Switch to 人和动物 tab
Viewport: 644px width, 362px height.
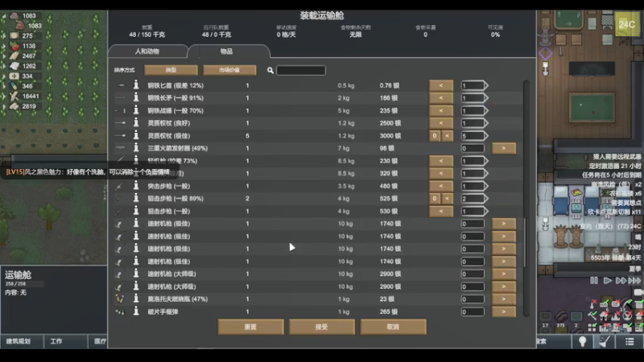click(147, 51)
